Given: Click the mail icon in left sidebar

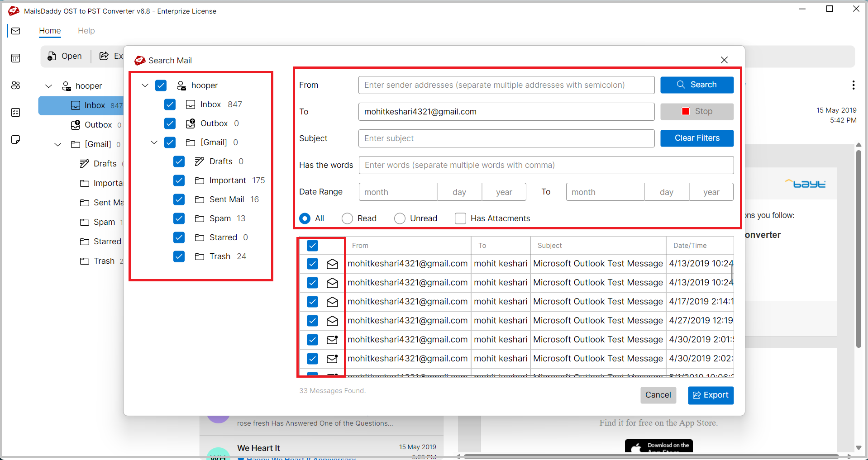Looking at the screenshot, I should coord(16,31).
